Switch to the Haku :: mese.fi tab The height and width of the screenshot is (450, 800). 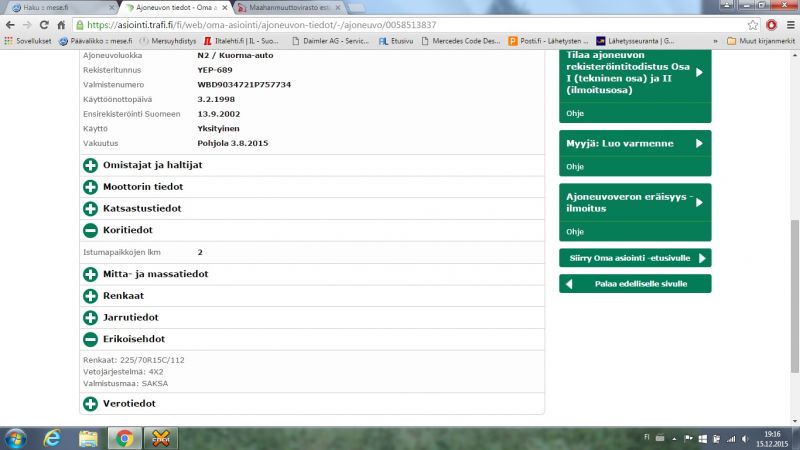[x=59, y=8]
